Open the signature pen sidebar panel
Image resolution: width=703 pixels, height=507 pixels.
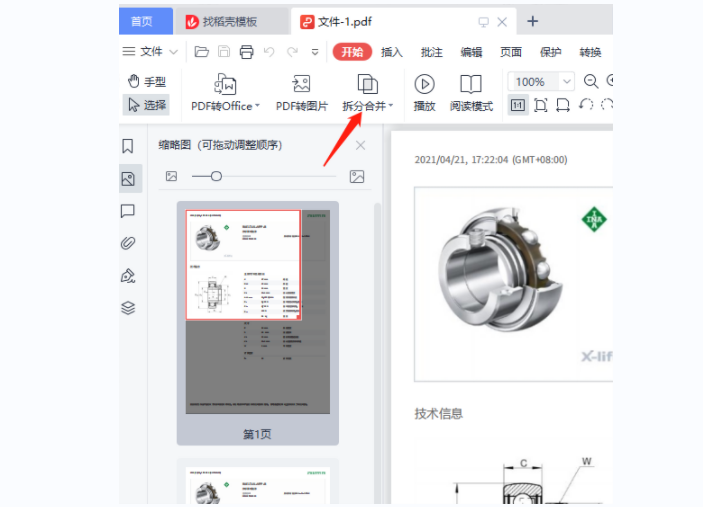click(128, 276)
